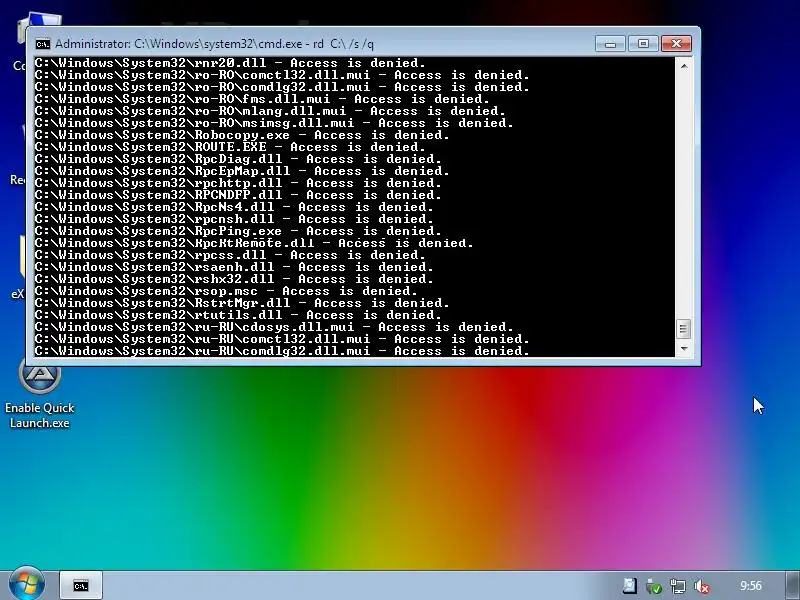Image resolution: width=800 pixels, height=600 pixels.
Task: Click the ROUTE.EXE access denied line
Action: (230, 147)
